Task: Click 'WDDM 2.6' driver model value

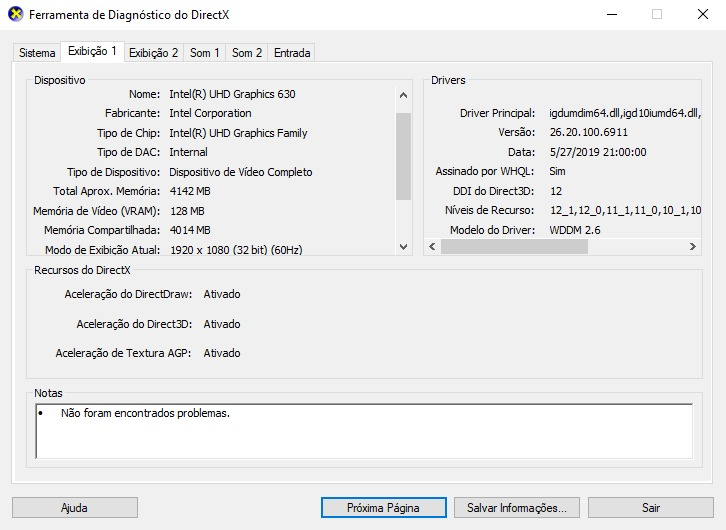Action: tap(575, 230)
